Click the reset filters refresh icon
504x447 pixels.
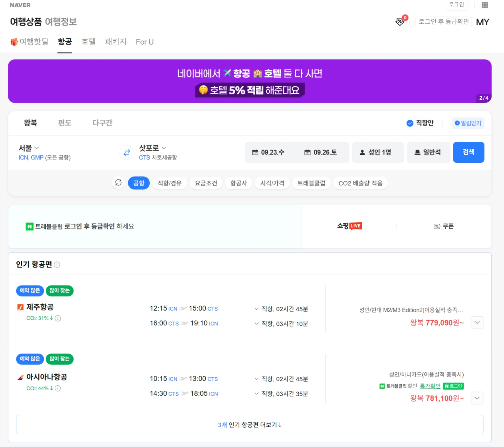118,183
